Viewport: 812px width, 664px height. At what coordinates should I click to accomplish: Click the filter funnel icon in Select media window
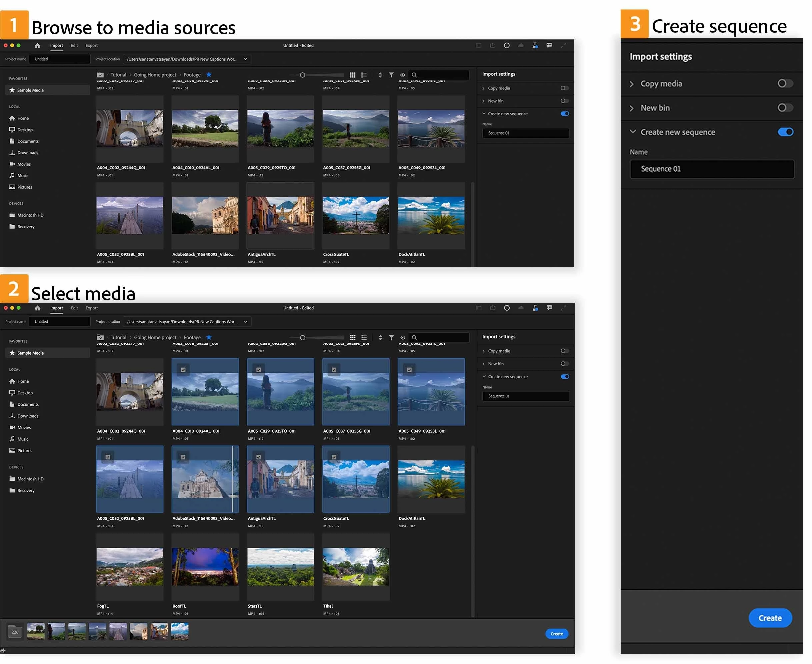pyautogui.click(x=391, y=337)
